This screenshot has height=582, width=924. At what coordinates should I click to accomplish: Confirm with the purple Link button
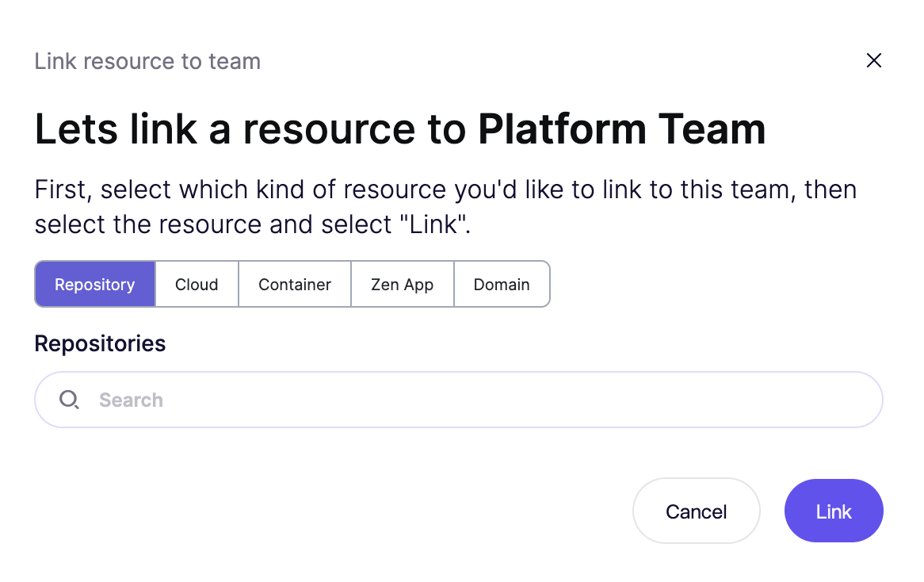[x=834, y=511]
